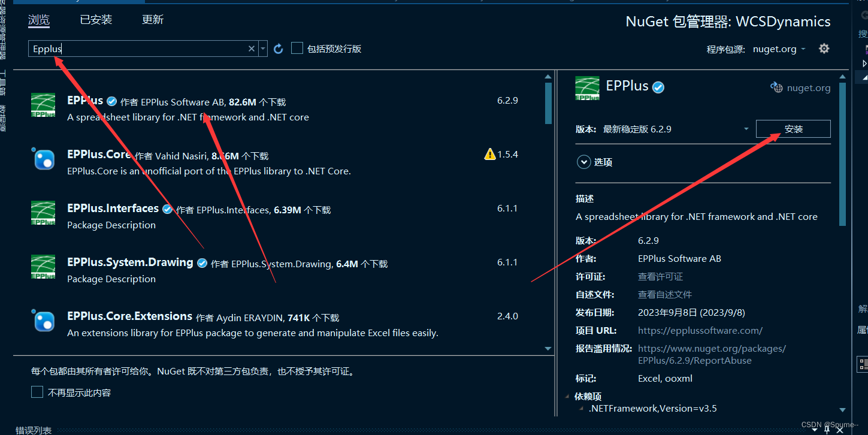Click the properties grid icon on the right edge
This screenshot has height=435, width=868.
point(863,363)
